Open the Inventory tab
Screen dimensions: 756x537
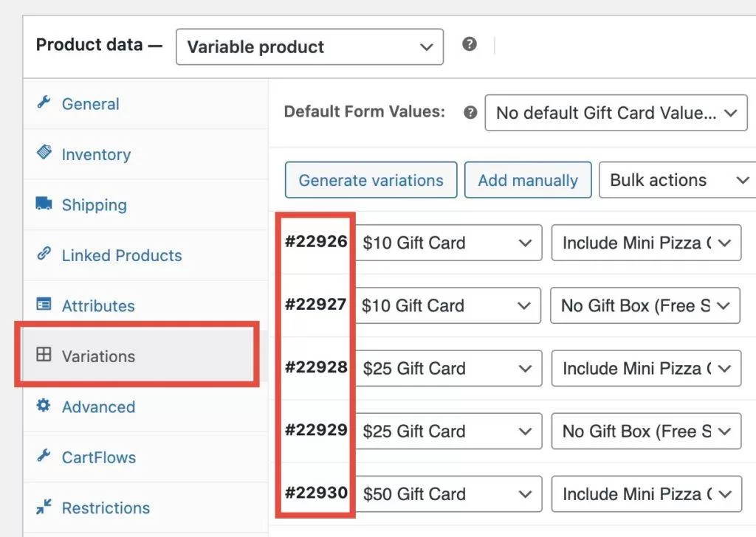click(x=96, y=154)
